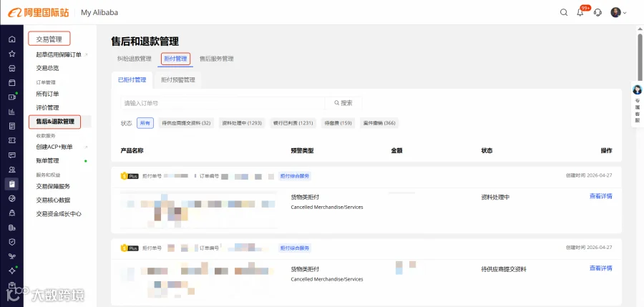
Task: Expand the account avatar dropdown arrow
Action: (625, 13)
